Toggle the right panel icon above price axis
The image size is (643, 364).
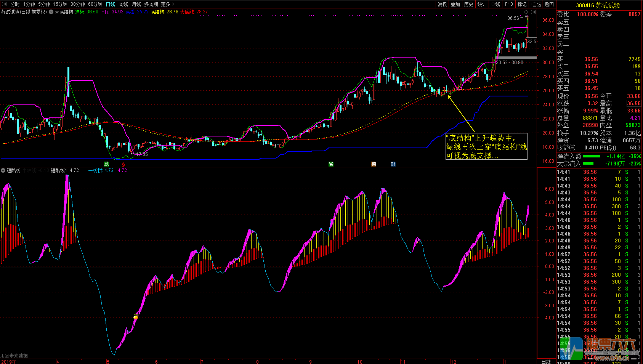[533, 12]
